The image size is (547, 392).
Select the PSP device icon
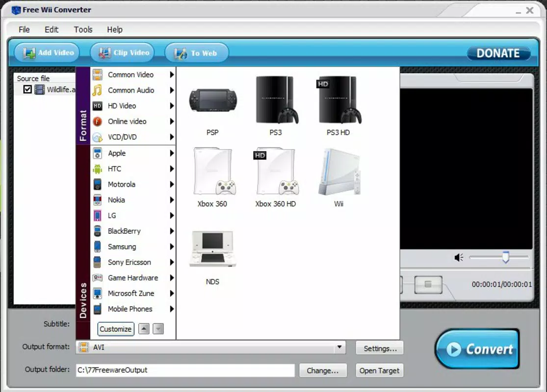[x=212, y=100]
